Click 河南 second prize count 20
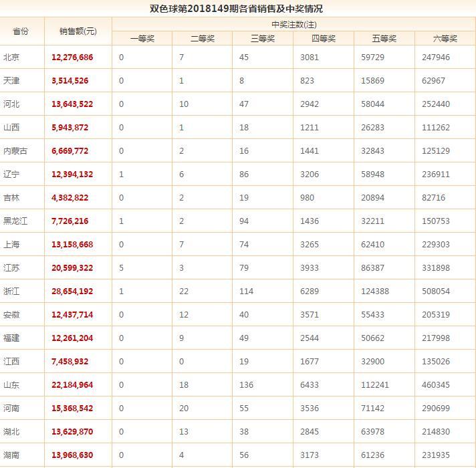476x468 pixels. 184,408
